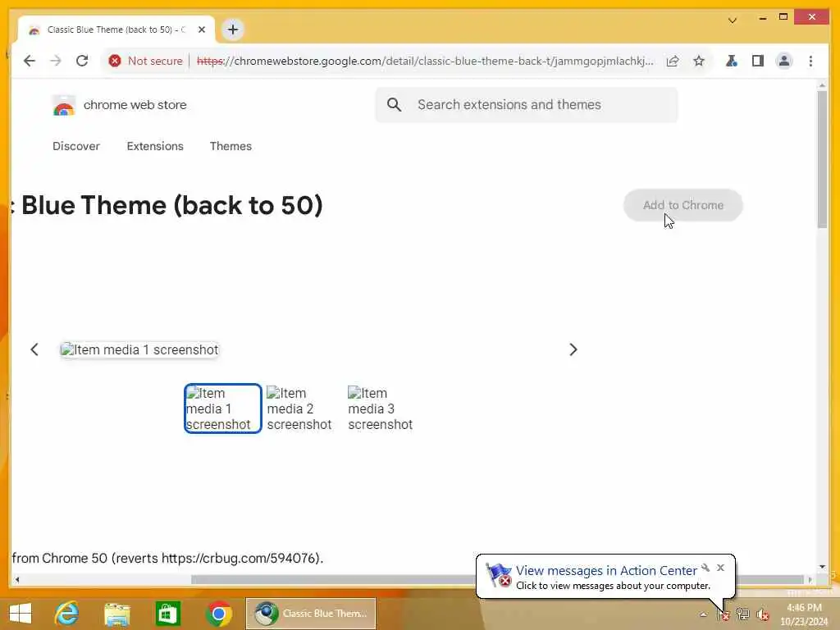Click the page vertical scrollbar thumb
The height and width of the screenshot is (630, 840).
[x=822, y=159]
